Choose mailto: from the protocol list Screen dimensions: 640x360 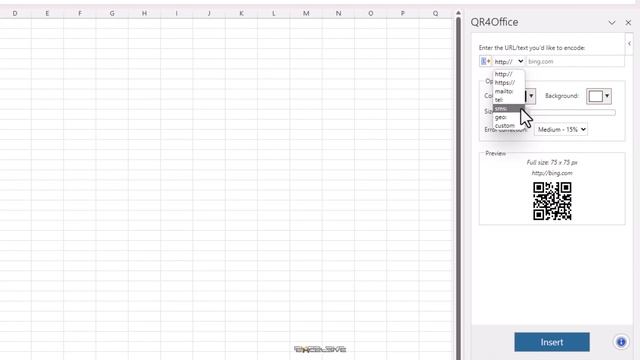[509, 91]
